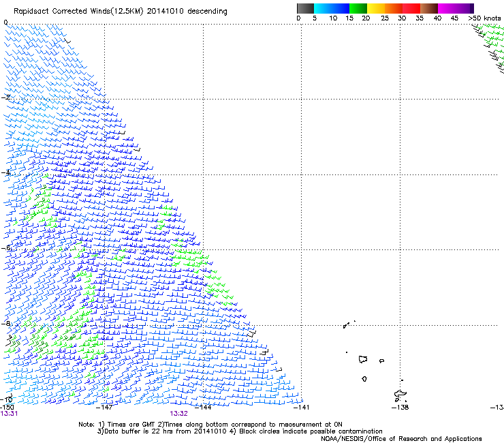Click the '-144' longitude axis label
504x443 pixels.
click(203, 408)
